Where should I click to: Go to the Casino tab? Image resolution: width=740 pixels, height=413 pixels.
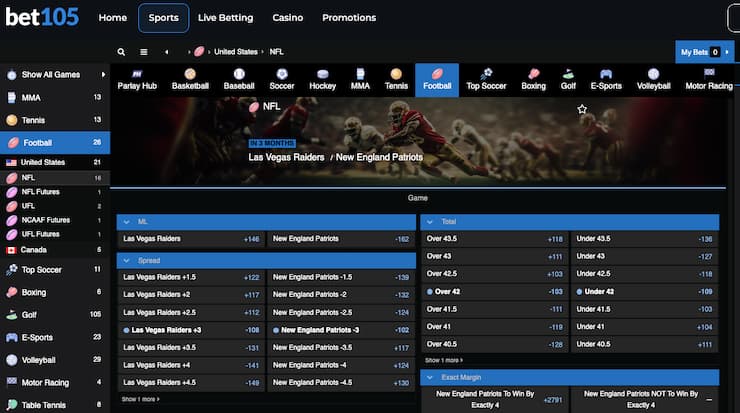(288, 18)
